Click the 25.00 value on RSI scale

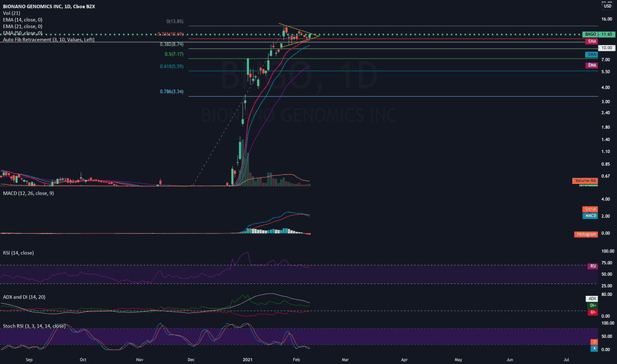point(607,286)
